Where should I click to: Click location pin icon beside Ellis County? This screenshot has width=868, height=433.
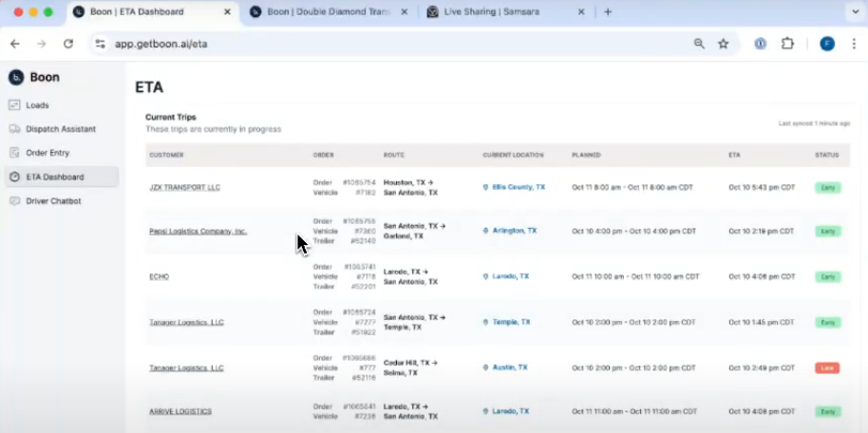pos(485,187)
